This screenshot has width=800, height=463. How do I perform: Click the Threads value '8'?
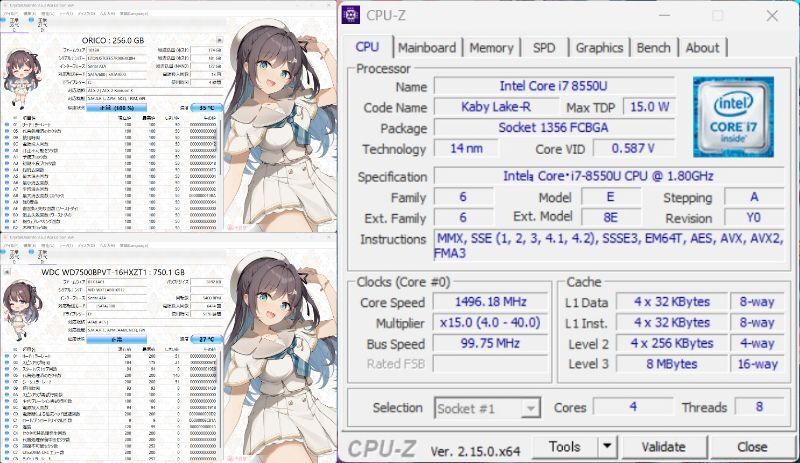pos(759,407)
